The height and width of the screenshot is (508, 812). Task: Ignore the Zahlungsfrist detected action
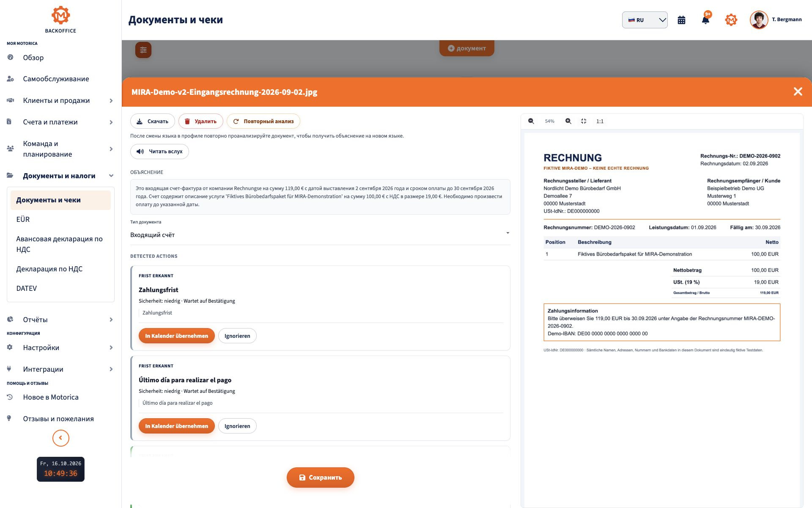[x=237, y=336]
